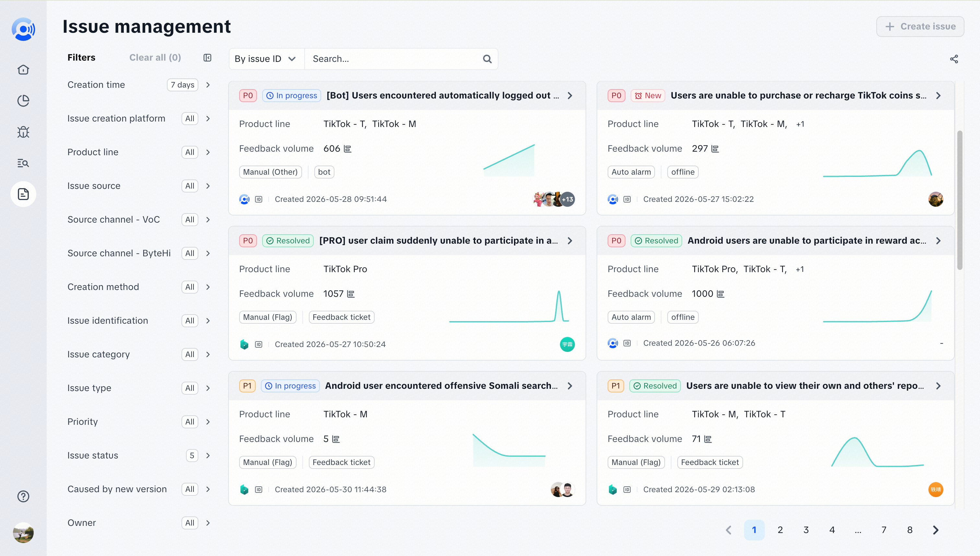The height and width of the screenshot is (556, 980).
Task: Click the ID icon on the Bot logged out card
Action: 259,199
